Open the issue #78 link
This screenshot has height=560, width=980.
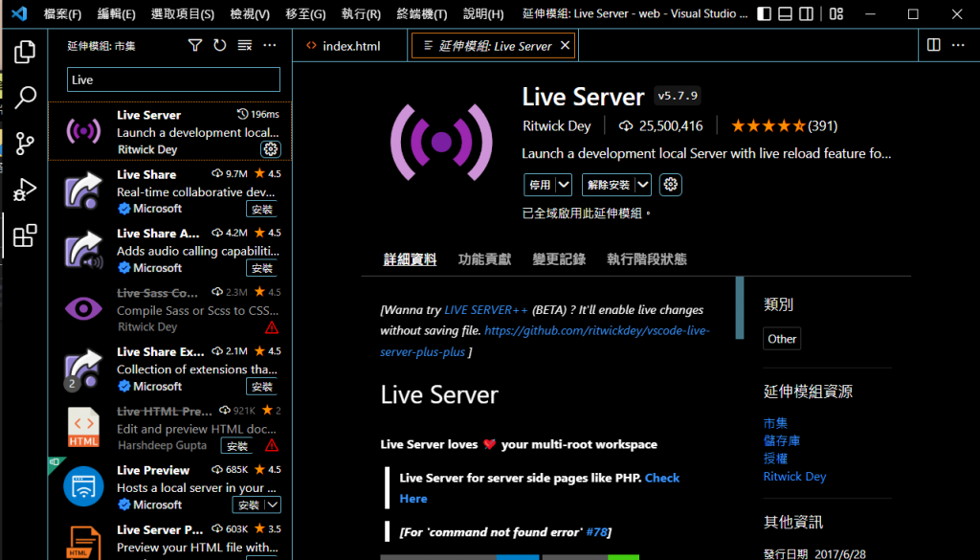pos(596,532)
